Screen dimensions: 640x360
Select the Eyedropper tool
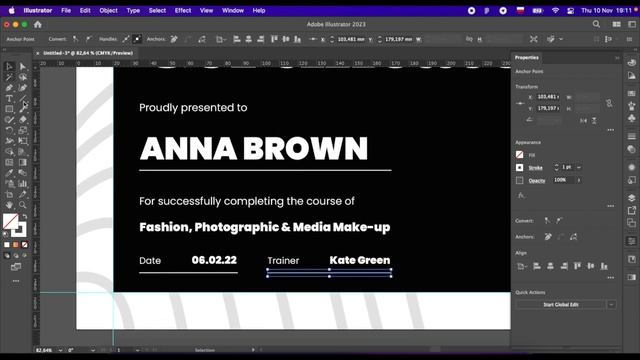pyautogui.click(x=9, y=173)
